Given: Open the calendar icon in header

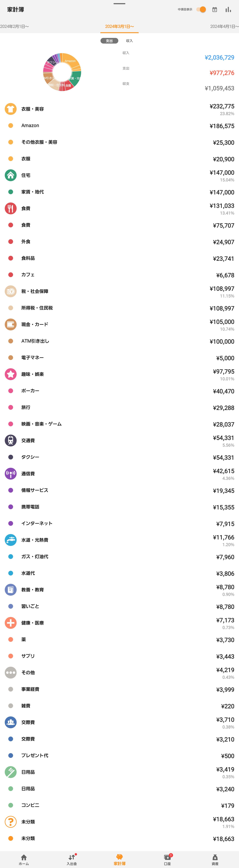Looking at the screenshot, I should point(214,9).
